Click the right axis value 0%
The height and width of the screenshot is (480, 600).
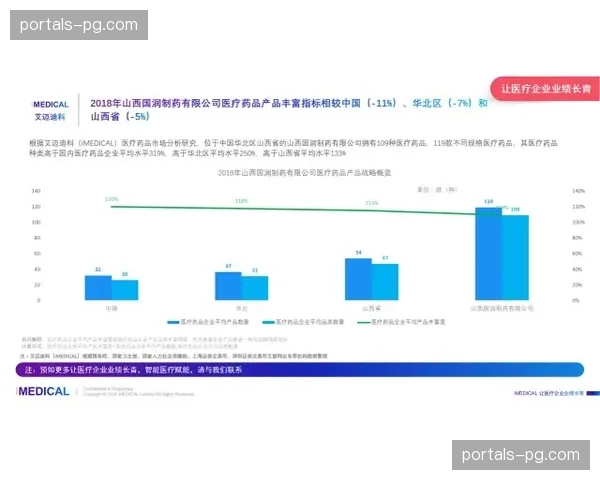(x=576, y=300)
